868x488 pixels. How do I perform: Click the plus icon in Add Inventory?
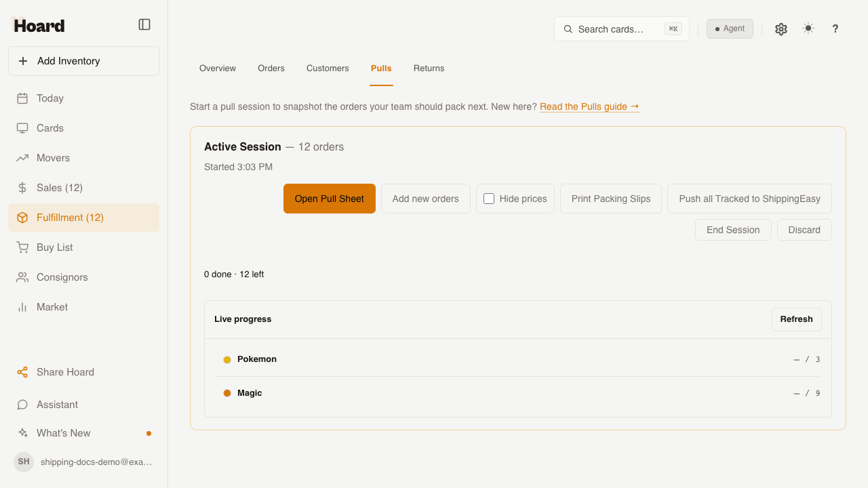click(23, 61)
